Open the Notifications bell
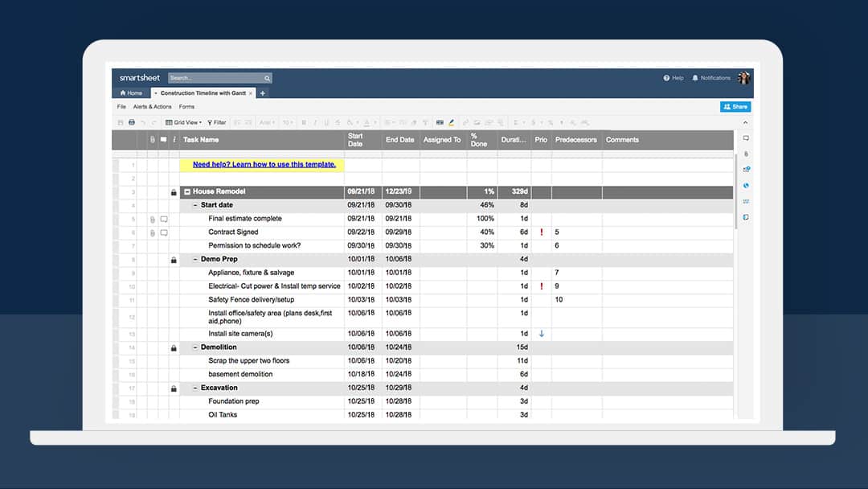The image size is (868, 489). [695, 78]
